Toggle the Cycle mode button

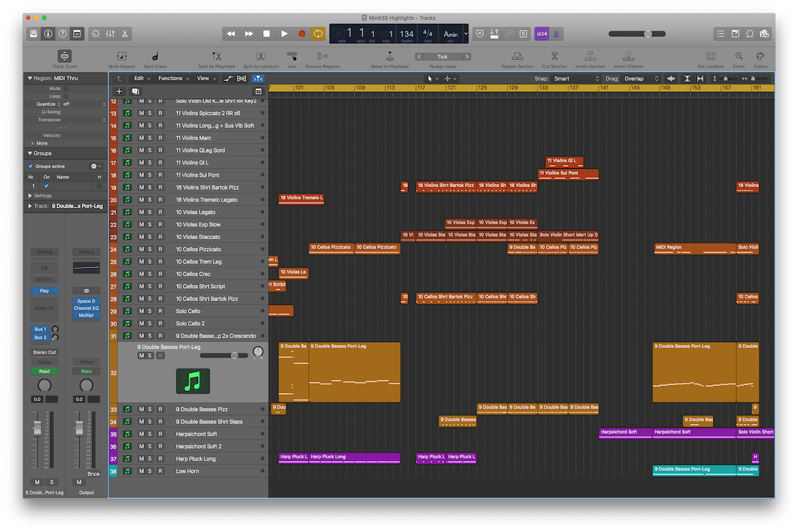point(318,34)
